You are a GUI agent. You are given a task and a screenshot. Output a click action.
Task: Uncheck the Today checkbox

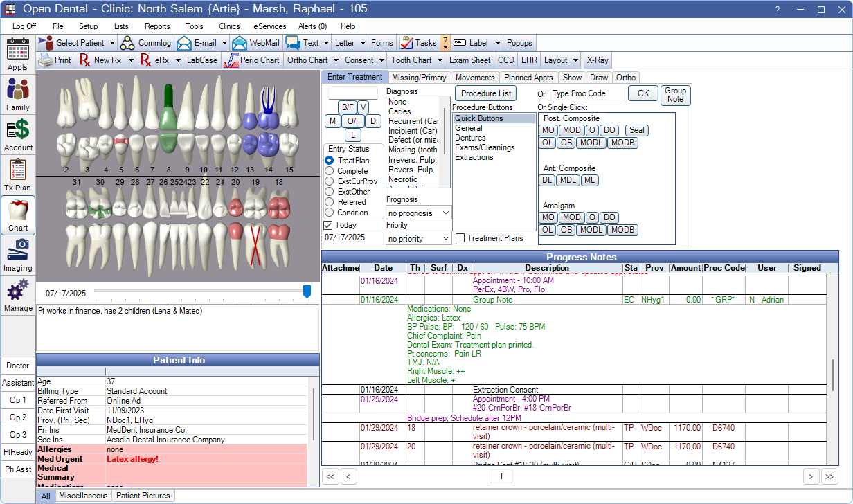coord(328,225)
